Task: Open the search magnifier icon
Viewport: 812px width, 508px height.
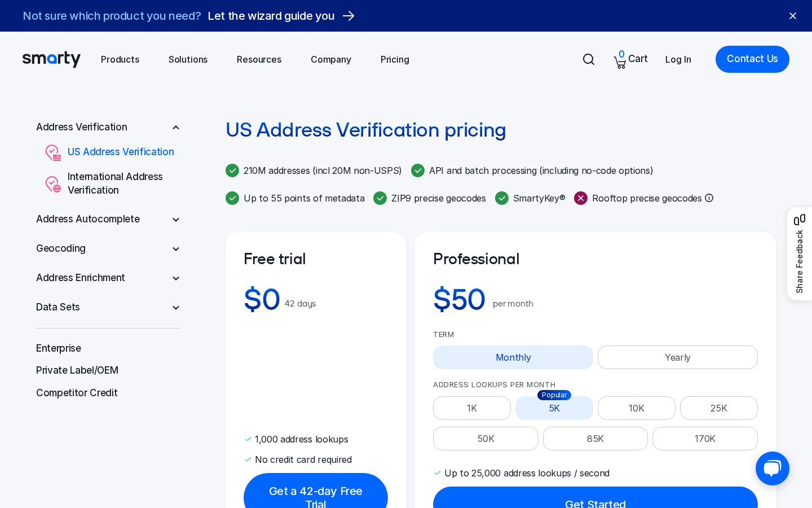Action: (589, 59)
